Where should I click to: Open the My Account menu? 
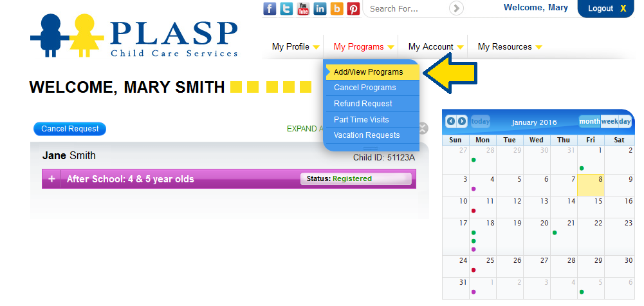pos(436,47)
